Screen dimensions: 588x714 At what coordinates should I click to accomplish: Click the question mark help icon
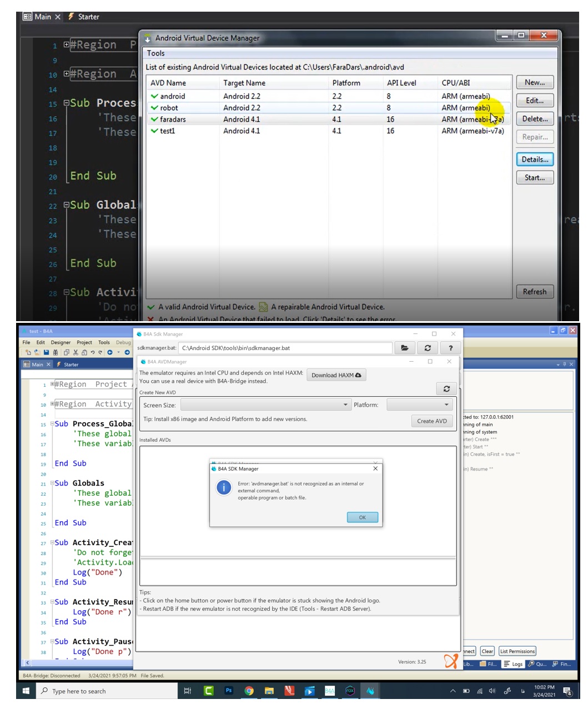(x=450, y=348)
